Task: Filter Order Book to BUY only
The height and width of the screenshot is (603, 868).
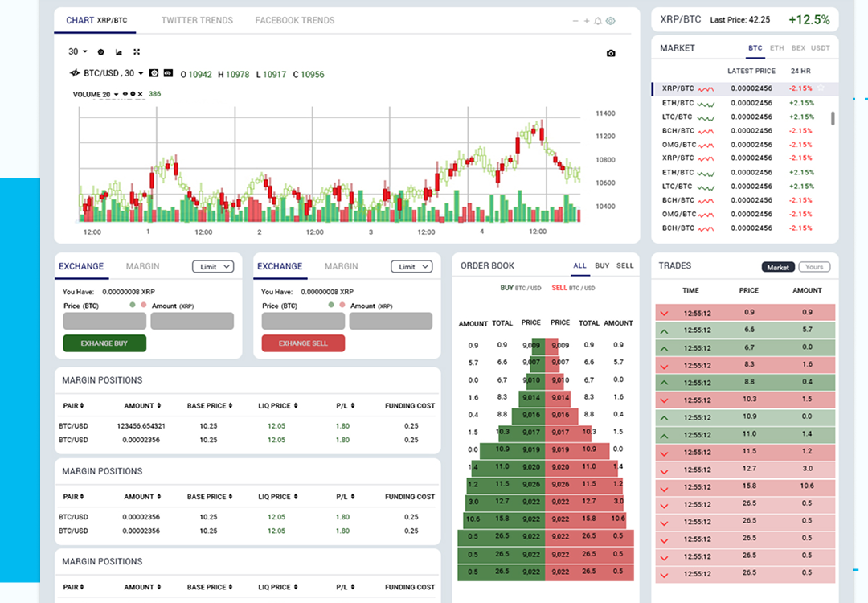Action: pos(602,266)
